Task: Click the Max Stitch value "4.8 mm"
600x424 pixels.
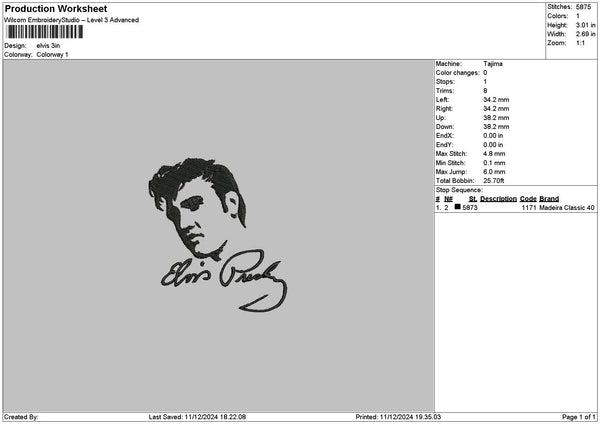Action: (x=494, y=154)
